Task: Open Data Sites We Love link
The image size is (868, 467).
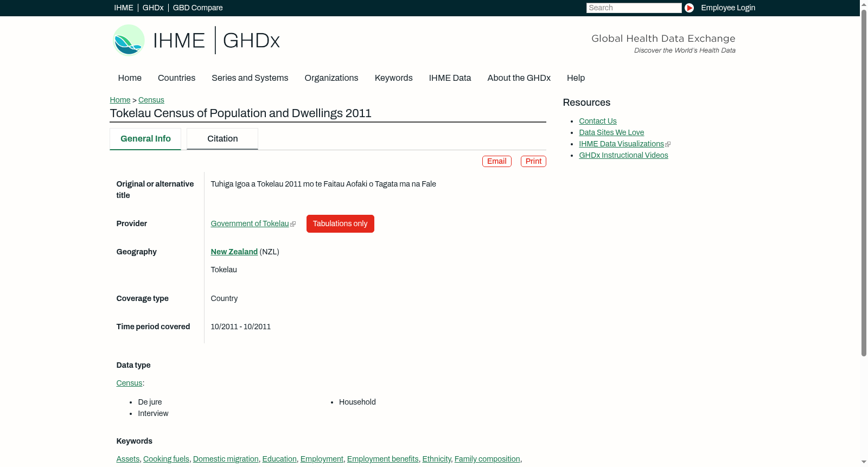Action: [611, 132]
